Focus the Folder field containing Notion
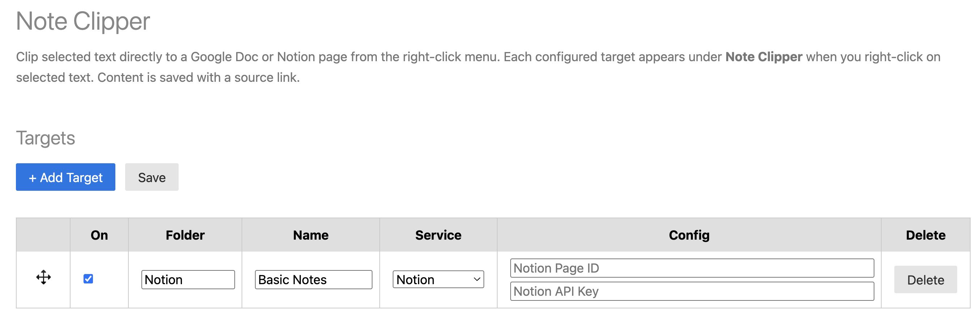The width and height of the screenshot is (980, 320). [188, 279]
